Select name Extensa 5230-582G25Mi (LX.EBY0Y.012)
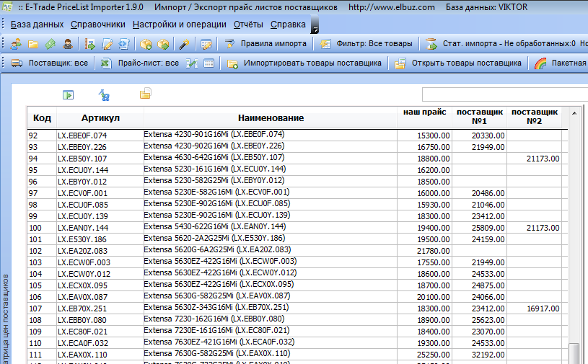The width and height of the screenshot is (588, 364). click(270, 180)
